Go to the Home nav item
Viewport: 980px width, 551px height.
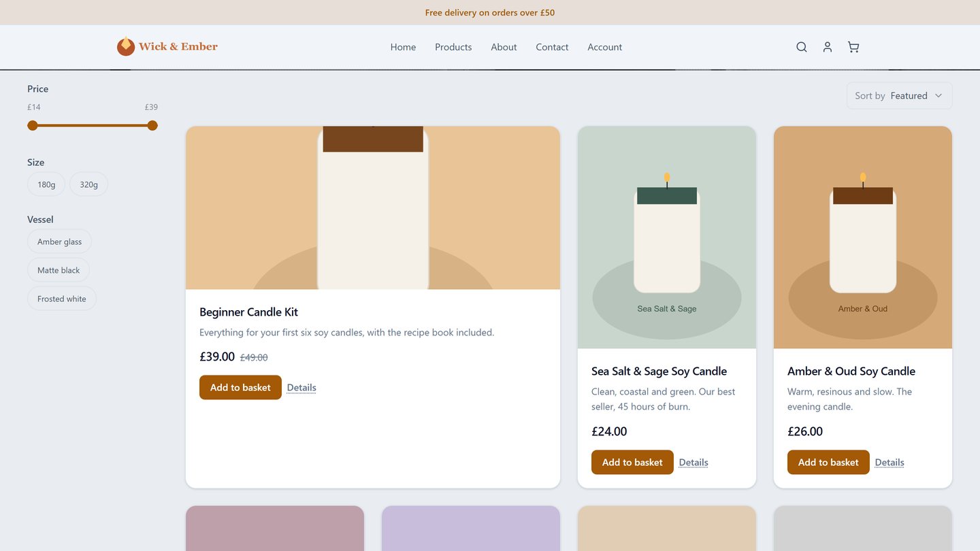pyautogui.click(x=403, y=47)
